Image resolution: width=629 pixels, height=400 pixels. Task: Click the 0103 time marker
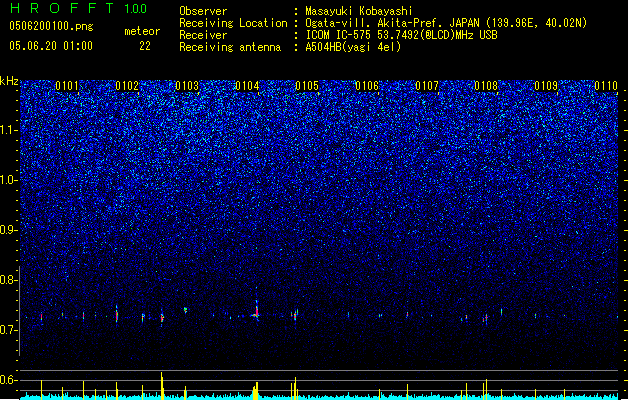[187, 86]
